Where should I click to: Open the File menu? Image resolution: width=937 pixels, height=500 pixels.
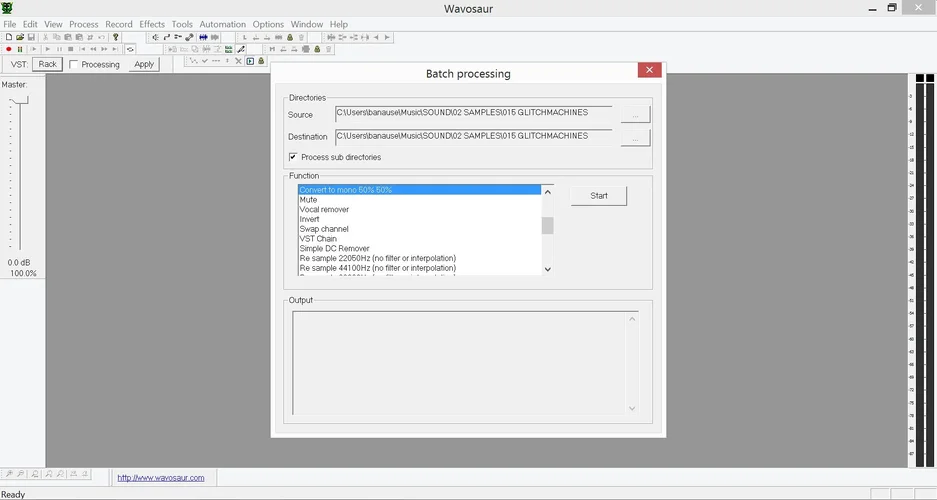[10, 24]
